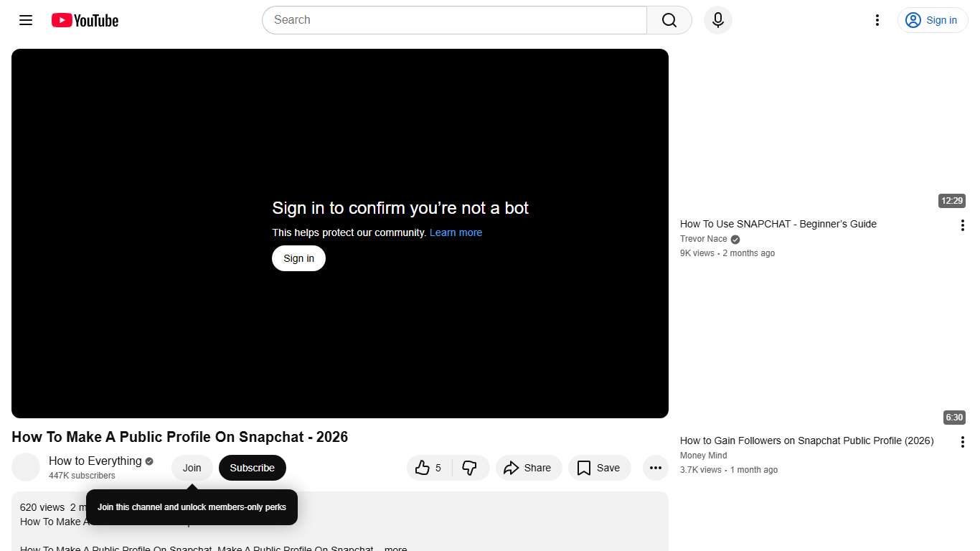Join the channel for members-only perks
The width and height of the screenshot is (980, 551).
192,467
